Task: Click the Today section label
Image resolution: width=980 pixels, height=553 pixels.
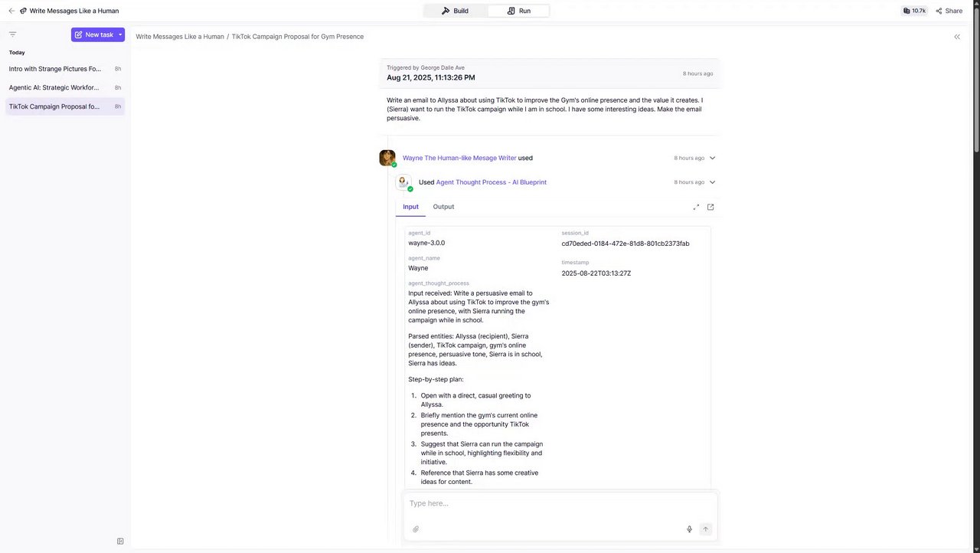Action: [x=17, y=53]
